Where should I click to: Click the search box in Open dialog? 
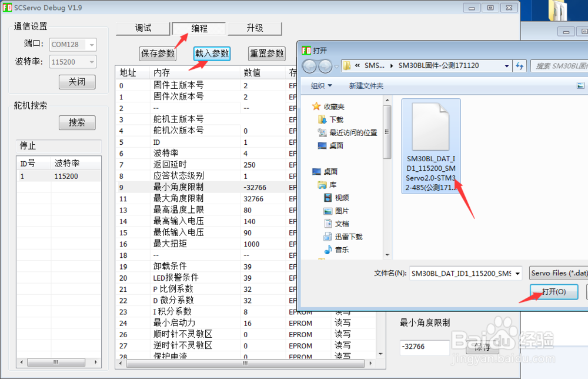pos(560,66)
